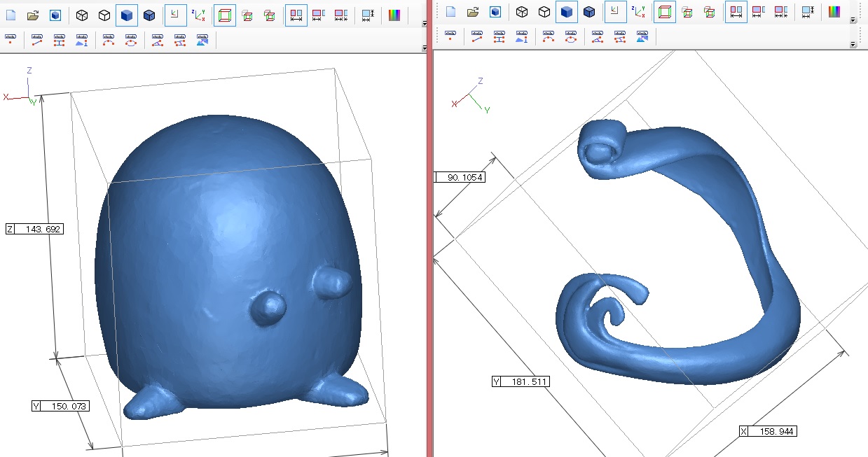Select wireframe with diagonals mode in penguin window
Image resolution: width=868 pixels, height=457 pixels.
tap(82, 15)
